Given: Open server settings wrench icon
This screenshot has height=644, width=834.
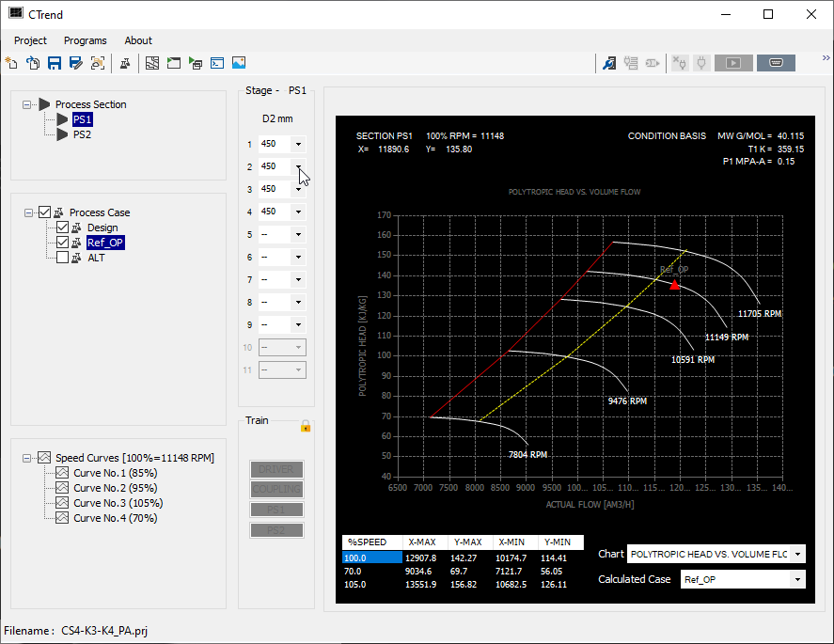Looking at the screenshot, I should (609, 63).
